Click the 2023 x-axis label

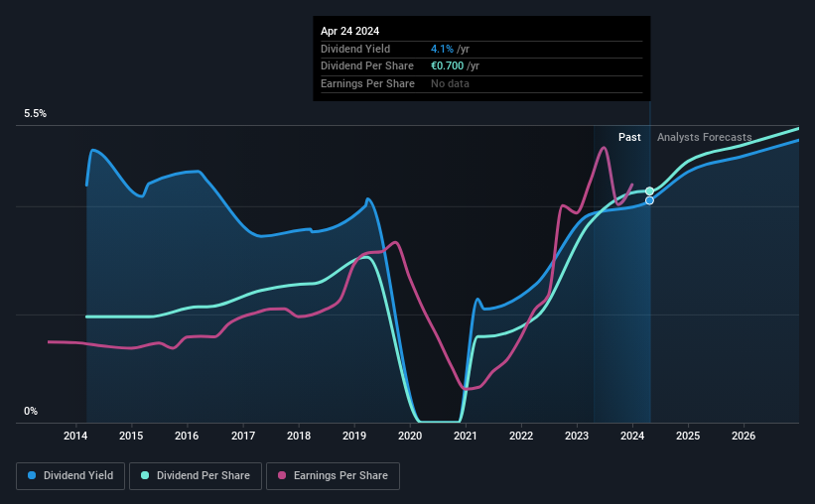point(577,436)
